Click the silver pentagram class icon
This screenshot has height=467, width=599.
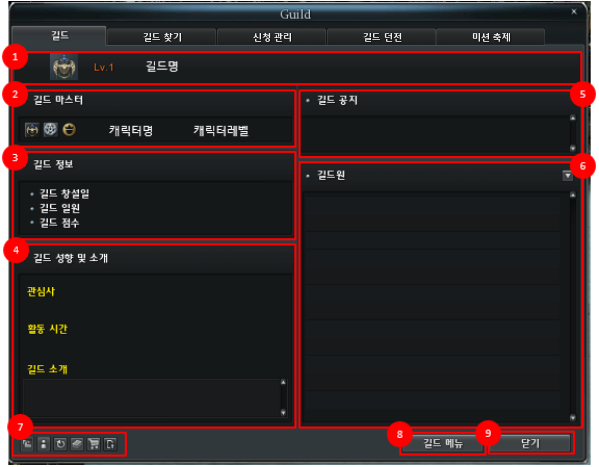50,130
